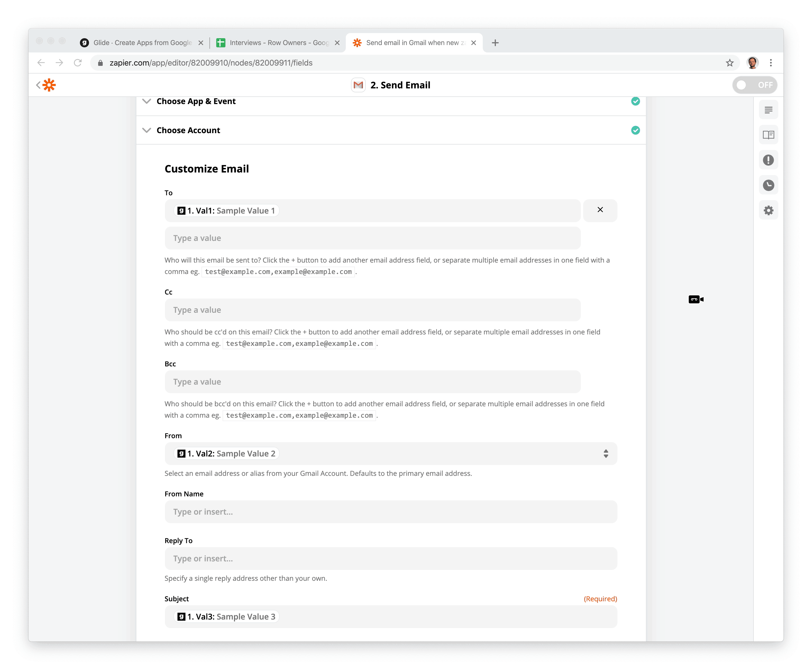Image resolution: width=812 pixels, height=670 pixels.
Task: Open the Chrome three-dot menu
Action: [x=770, y=63]
